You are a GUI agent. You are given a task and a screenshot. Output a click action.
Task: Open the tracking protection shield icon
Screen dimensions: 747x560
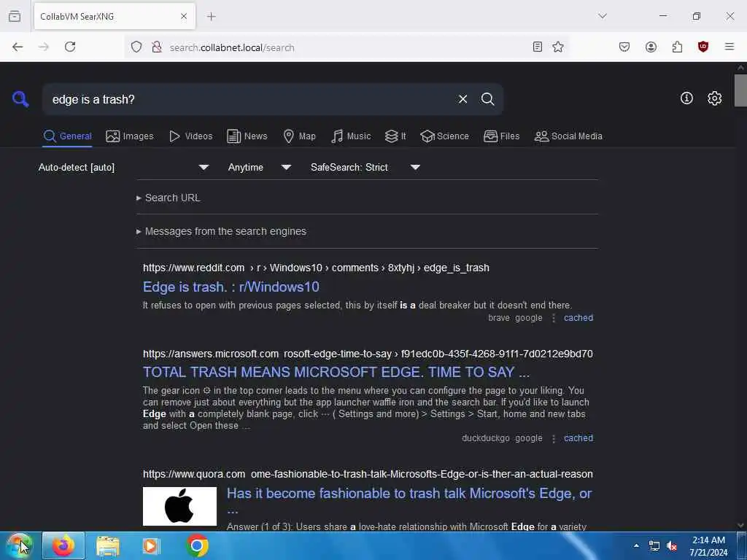pyautogui.click(x=136, y=47)
